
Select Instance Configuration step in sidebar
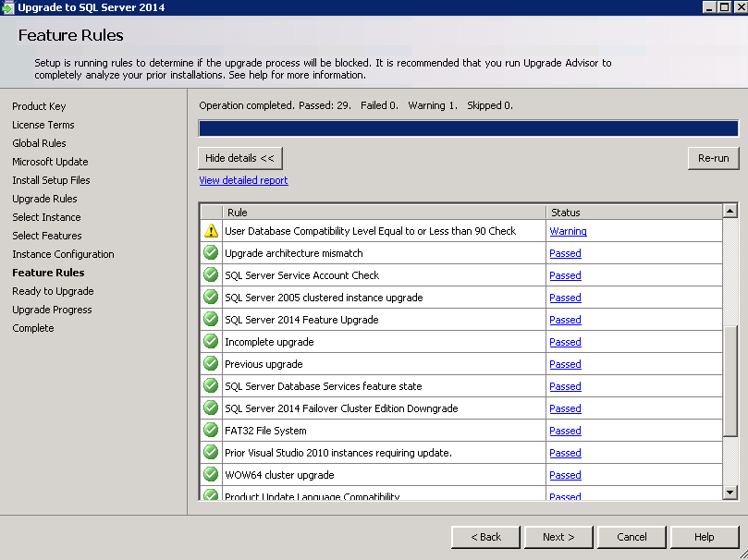(63, 254)
